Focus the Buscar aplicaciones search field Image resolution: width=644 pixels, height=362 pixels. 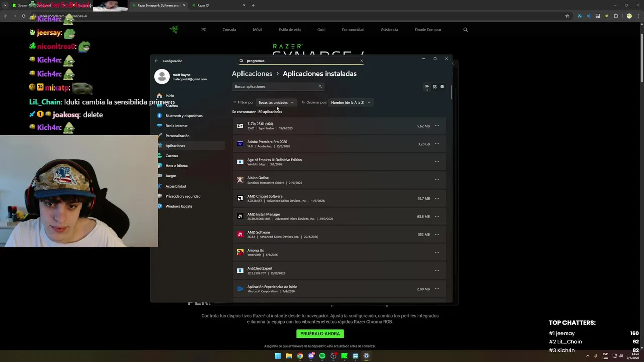point(278,87)
